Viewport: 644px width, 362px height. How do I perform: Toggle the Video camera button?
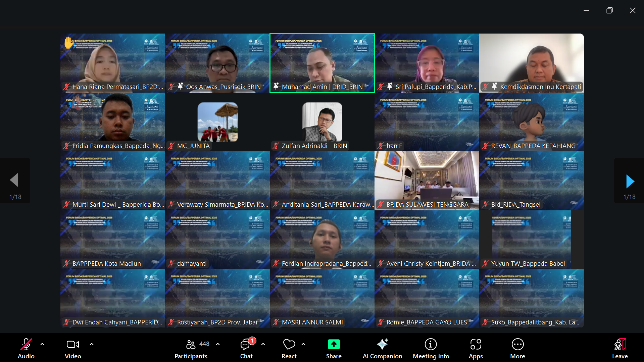click(x=73, y=348)
